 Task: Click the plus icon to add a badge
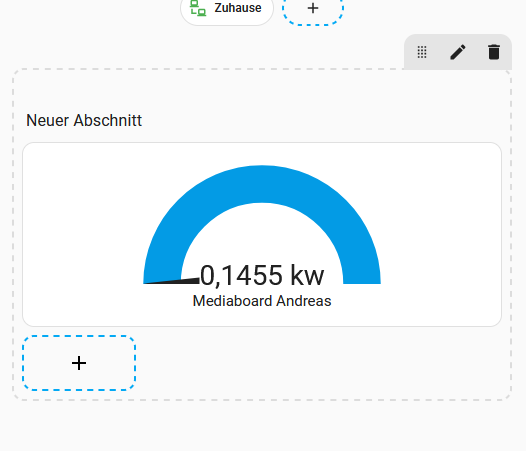click(313, 8)
